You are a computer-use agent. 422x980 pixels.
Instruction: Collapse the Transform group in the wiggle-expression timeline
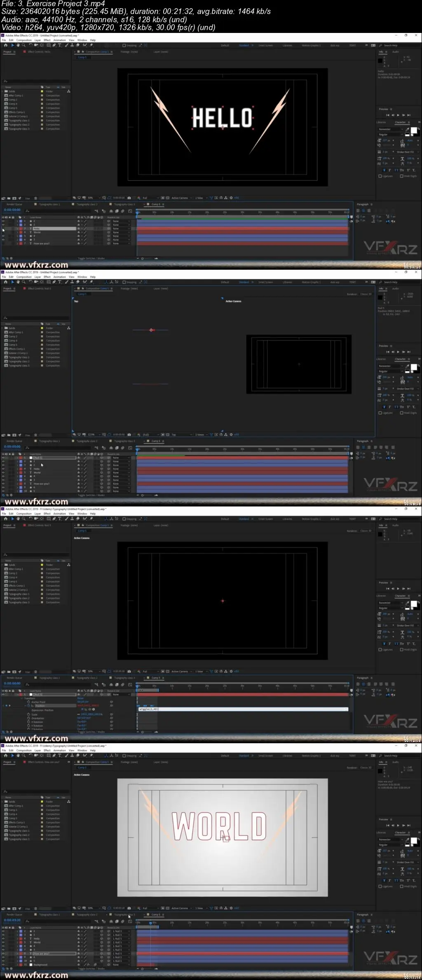click(22, 698)
